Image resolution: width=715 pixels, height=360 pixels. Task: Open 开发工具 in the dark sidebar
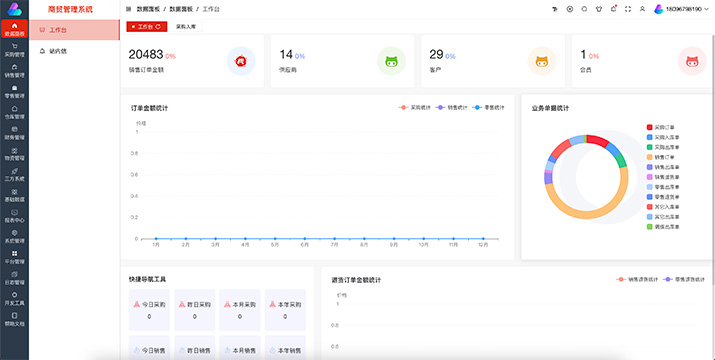[x=15, y=298]
